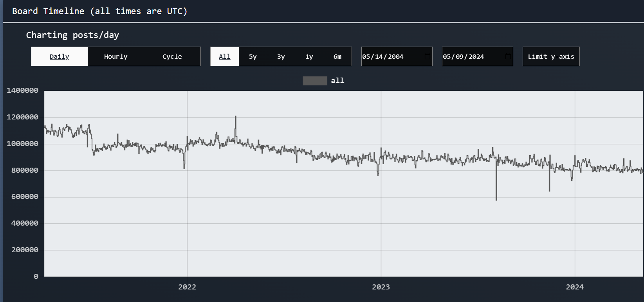The width and height of the screenshot is (644, 302).
Task: Click the 'Charting posts/day' heading
Action: tap(72, 35)
